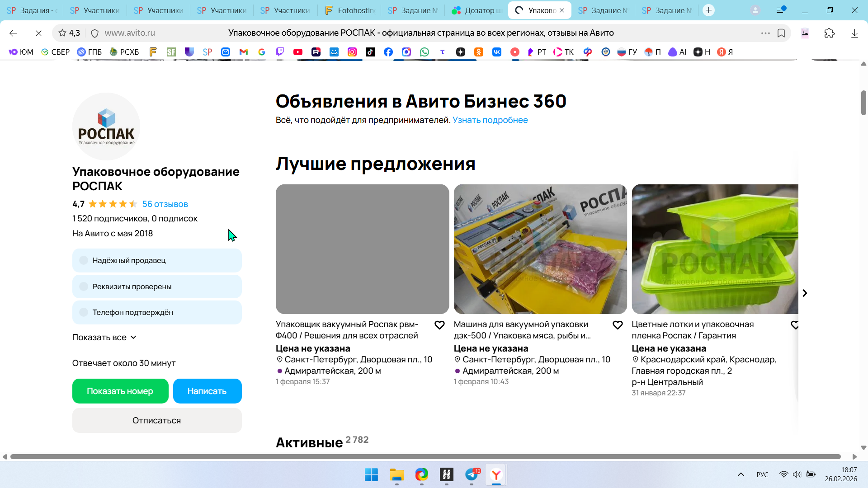Viewport: 868px width, 488px height.
Task: Open the downloads arrow icon
Action: [854, 33]
